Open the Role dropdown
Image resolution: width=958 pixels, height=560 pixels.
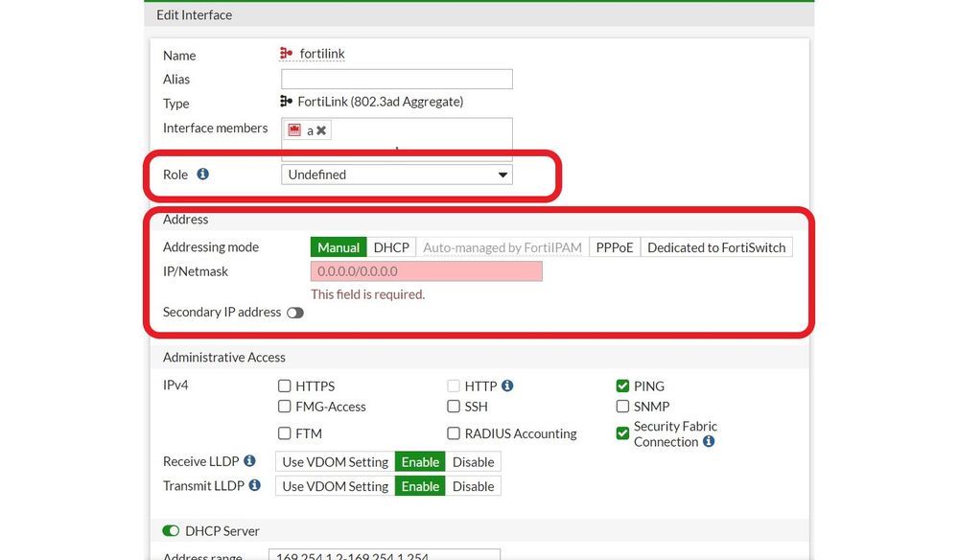tap(396, 175)
